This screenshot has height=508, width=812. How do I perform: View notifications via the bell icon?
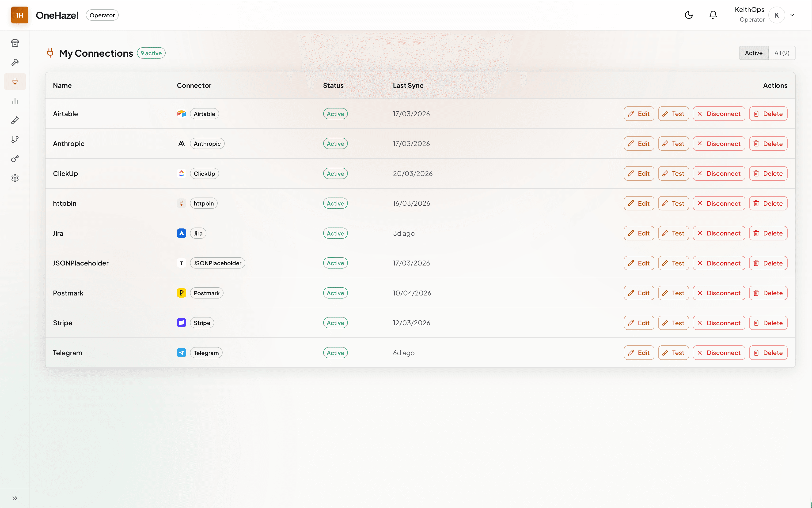click(713, 15)
